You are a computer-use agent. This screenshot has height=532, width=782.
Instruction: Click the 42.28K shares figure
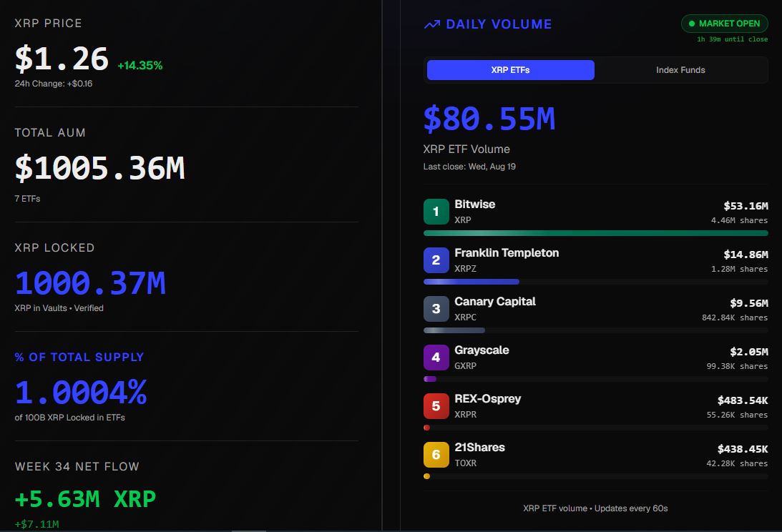(x=737, y=463)
